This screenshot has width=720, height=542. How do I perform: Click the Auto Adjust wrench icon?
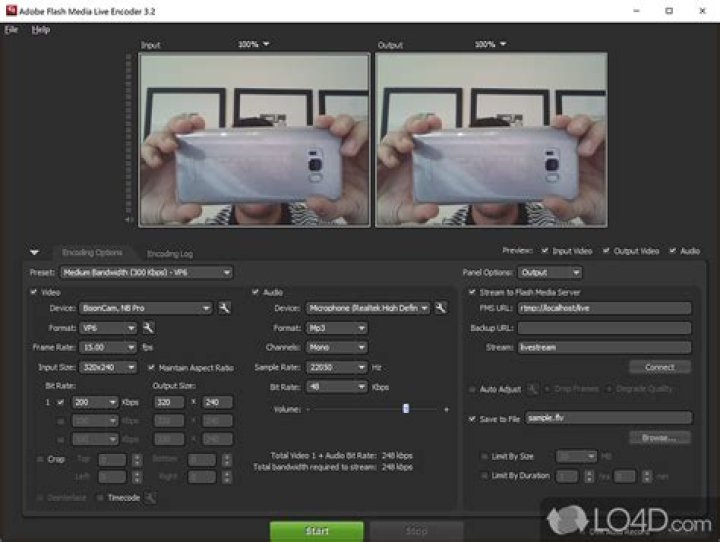coord(534,389)
